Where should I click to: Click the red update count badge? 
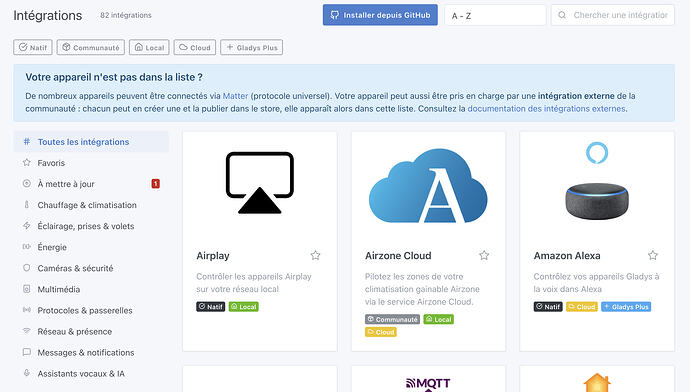tap(155, 184)
